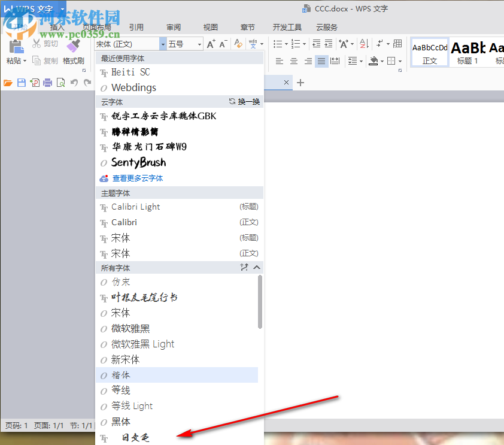
Task: Open the 视图 ribbon tab
Action: click(211, 28)
